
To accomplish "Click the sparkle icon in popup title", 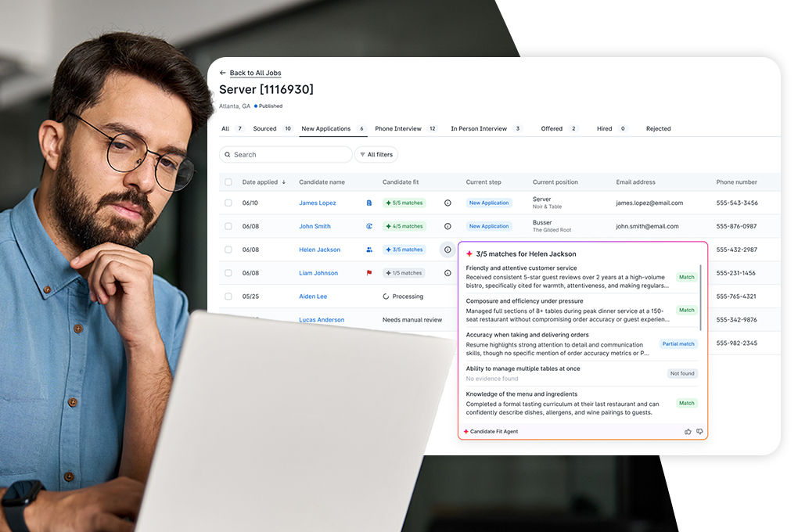I will pos(469,254).
